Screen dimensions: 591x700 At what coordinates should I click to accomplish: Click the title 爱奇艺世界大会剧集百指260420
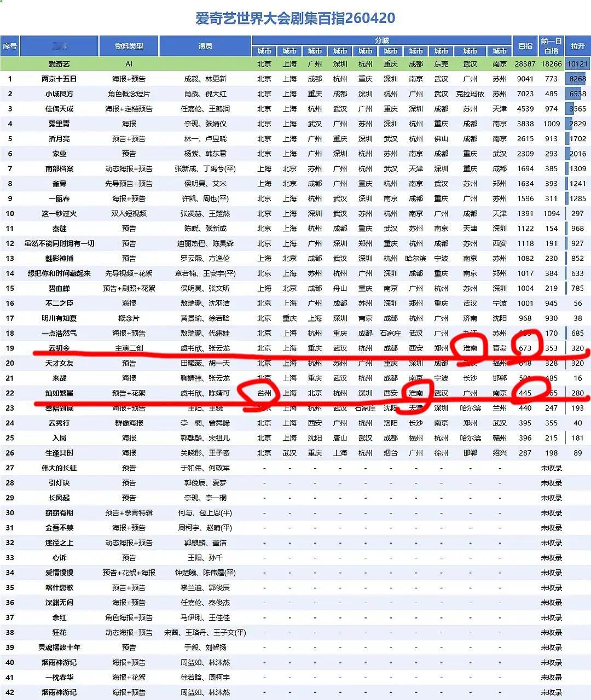click(x=295, y=18)
